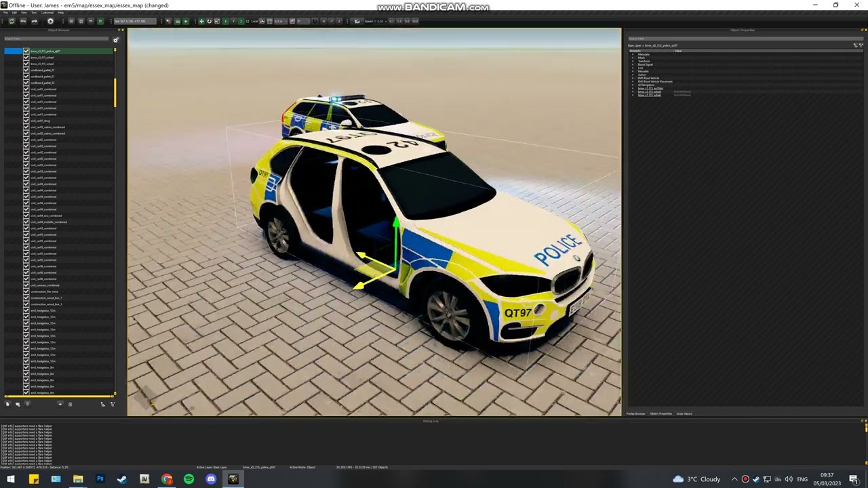Open Photoshop from the taskbar
The image size is (868, 488).
coord(100,479)
